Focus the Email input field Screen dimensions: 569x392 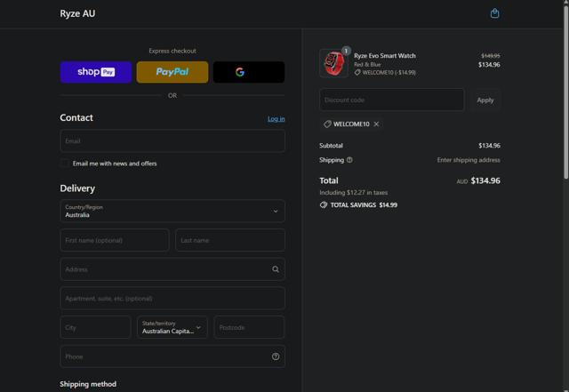pos(172,140)
